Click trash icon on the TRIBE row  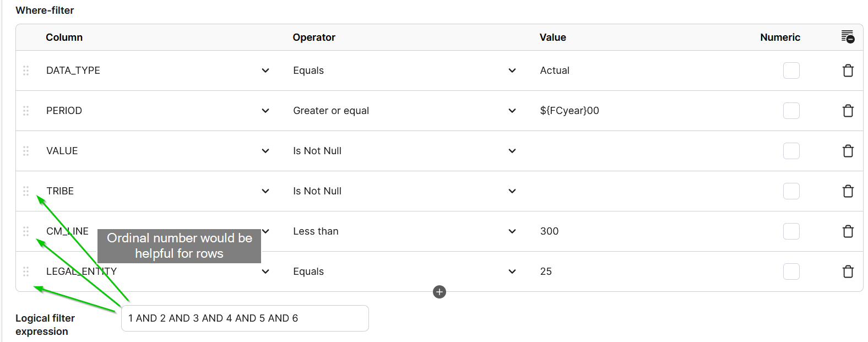pyautogui.click(x=848, y=191)
